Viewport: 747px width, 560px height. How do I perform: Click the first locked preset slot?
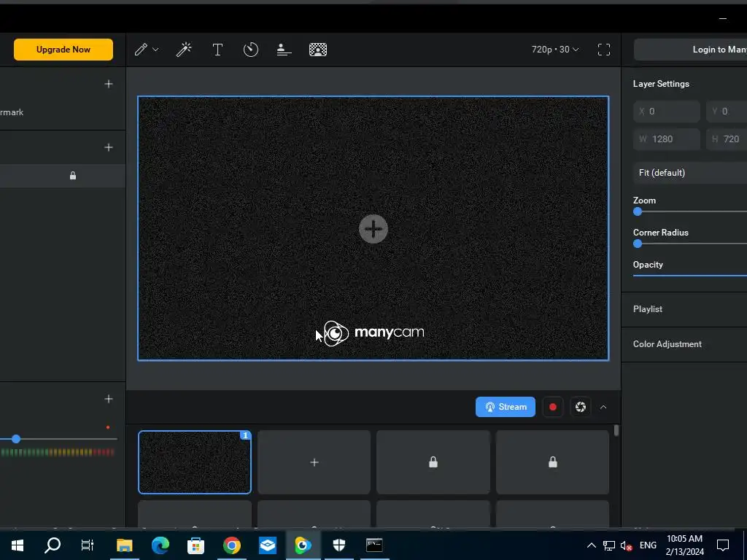[433, 462]
